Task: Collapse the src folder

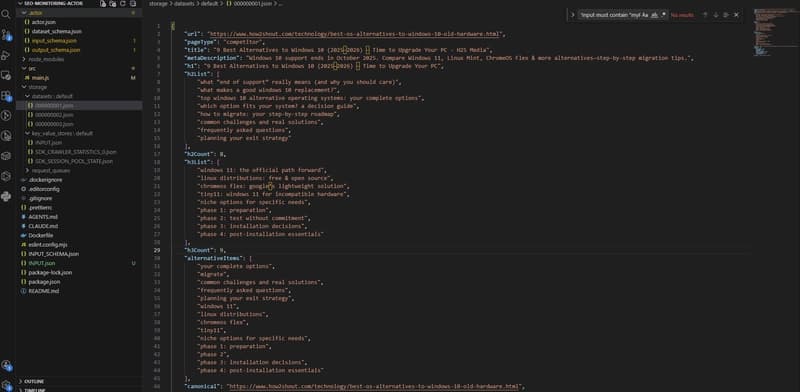Action: point(79,68)
